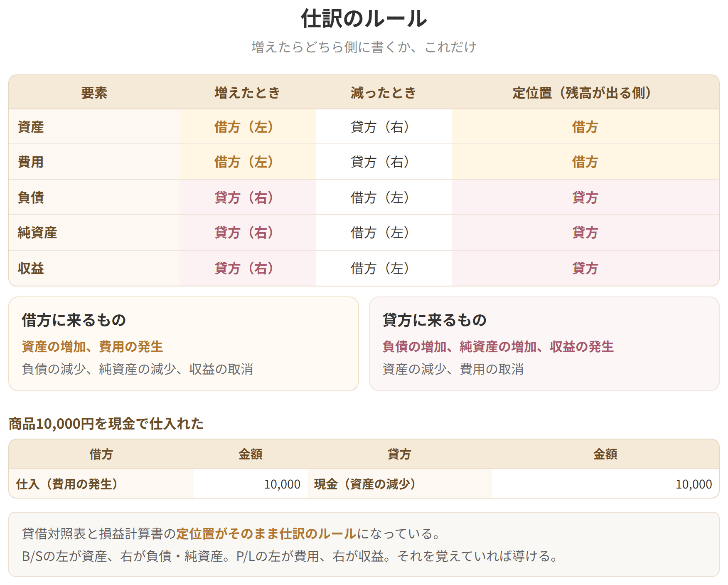The image size is (728, 585).
Task: Click the 要素 column header
Action: point(94,93)
